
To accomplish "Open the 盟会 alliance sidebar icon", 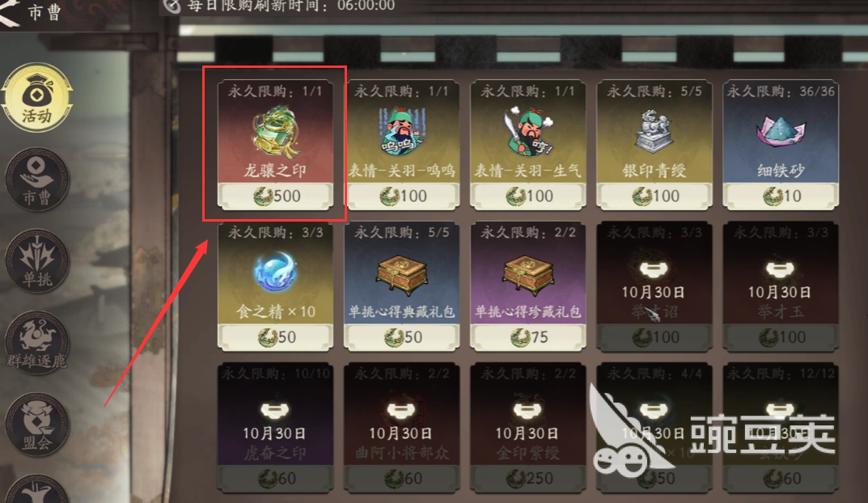I will (37, 425).
